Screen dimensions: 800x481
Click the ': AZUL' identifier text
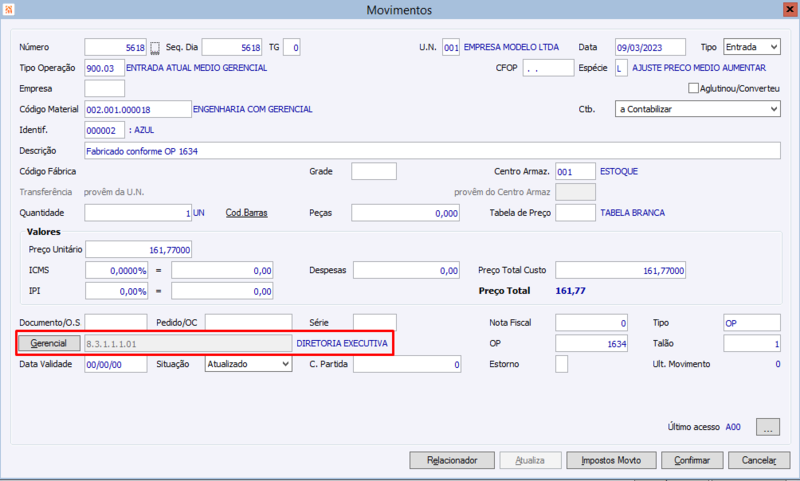tap(141, 130)
